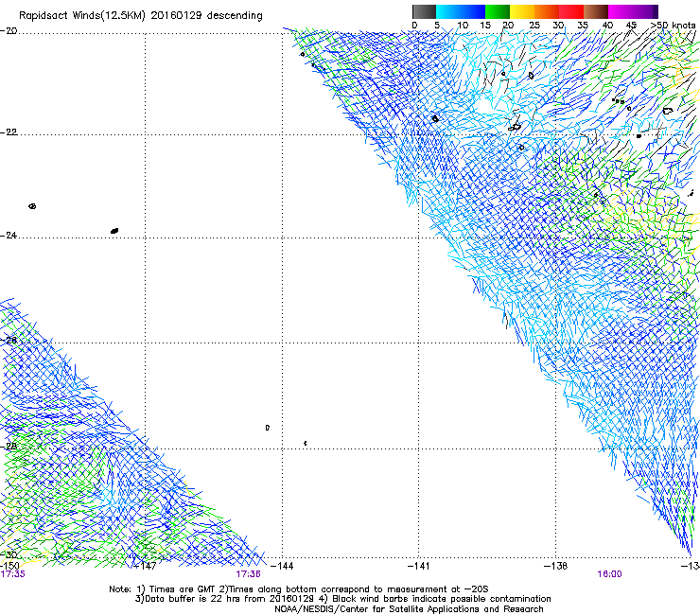This screenshot has height=615, width=700.
Task: Click the -147 longitude axis label
Action: (x=146, y=566)
